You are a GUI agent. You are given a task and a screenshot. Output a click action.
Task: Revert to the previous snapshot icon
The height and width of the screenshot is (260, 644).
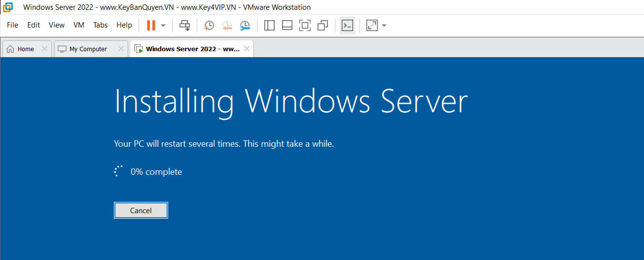click(227, 25)
